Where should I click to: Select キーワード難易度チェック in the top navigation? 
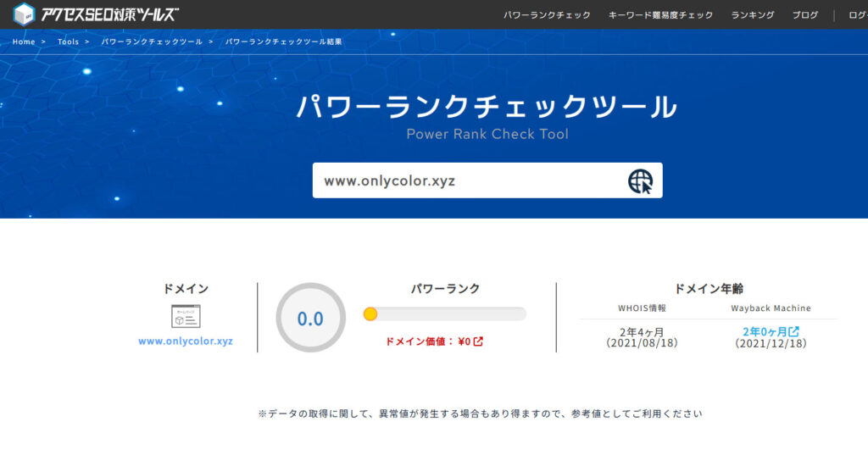coord(660,15)
